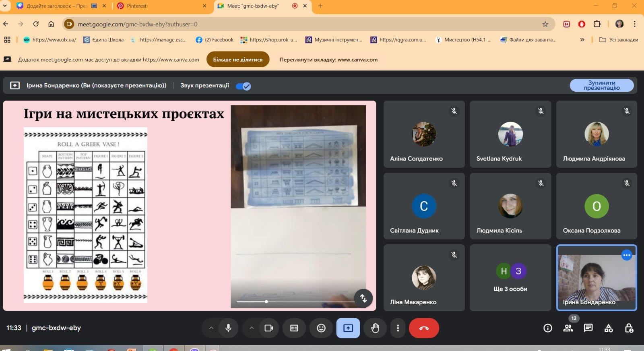The height and width of the screenshot is (351, 644).
Task: Go back to the previous page
Action: click(x=6, y=24)
